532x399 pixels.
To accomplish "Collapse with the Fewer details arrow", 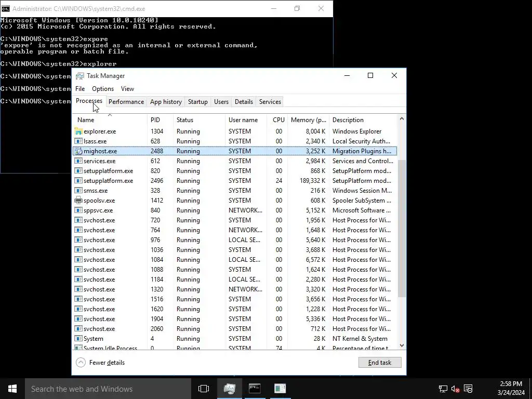I will click(81, 362).
